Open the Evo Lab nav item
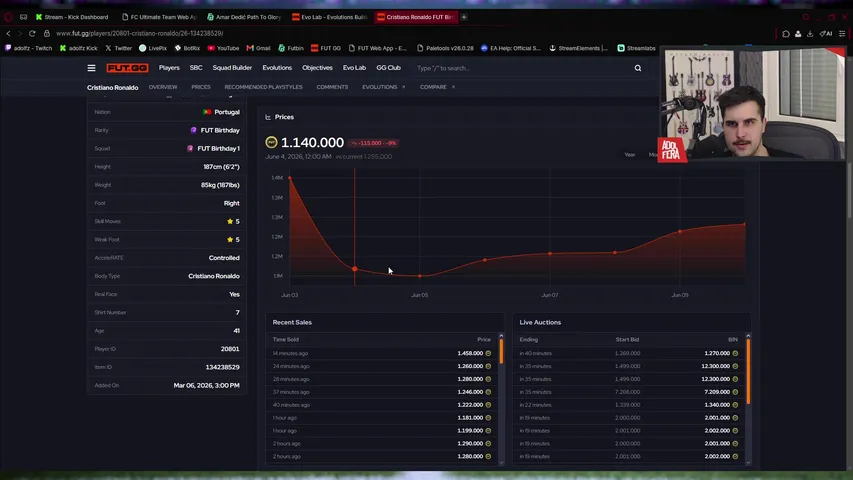 click(354, 68)
